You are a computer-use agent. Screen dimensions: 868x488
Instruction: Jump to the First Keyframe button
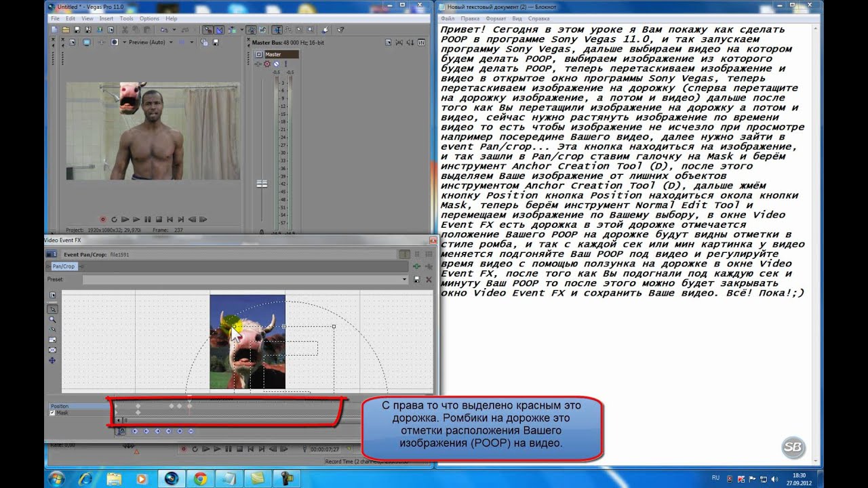pyautogui.click(x=134, y=431)
